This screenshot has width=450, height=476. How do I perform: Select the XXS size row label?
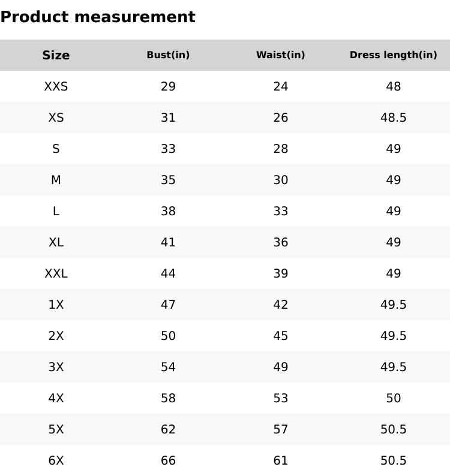coord(56,86)
